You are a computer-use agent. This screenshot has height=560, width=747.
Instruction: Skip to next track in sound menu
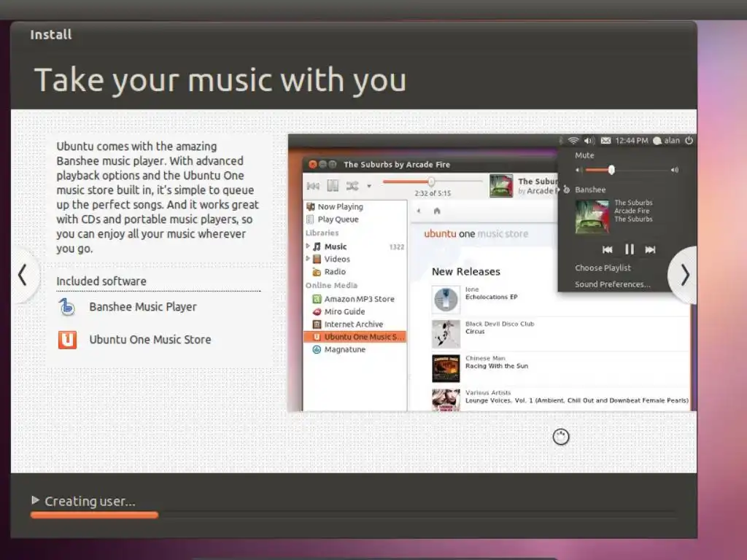[x=650, y=249]
